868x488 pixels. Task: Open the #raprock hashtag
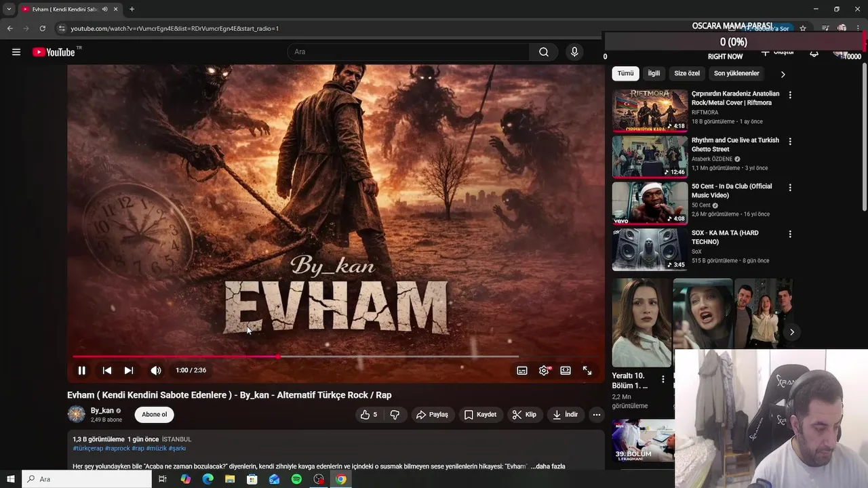pyautogui.click(x=117, y=448)
